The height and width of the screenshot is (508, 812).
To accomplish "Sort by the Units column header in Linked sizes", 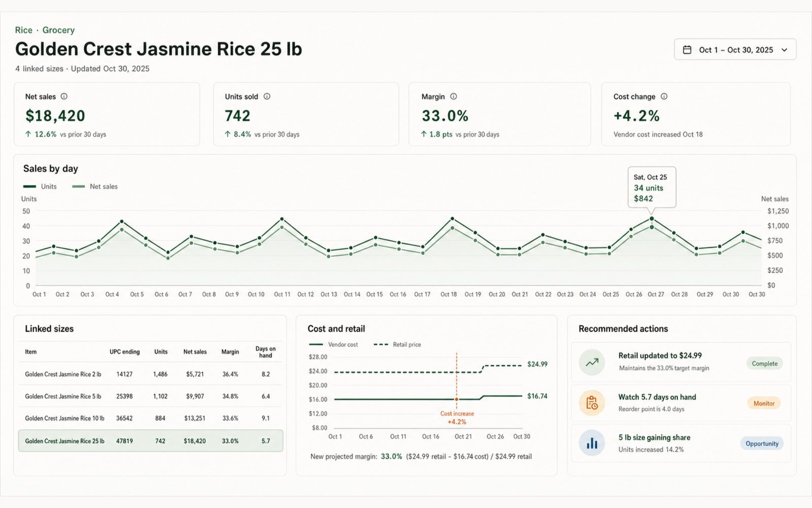I will pos(161,352).
